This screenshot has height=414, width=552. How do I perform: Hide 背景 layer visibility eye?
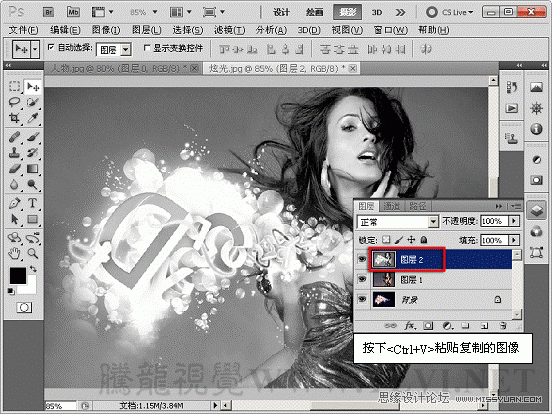(x=362, y=299)
